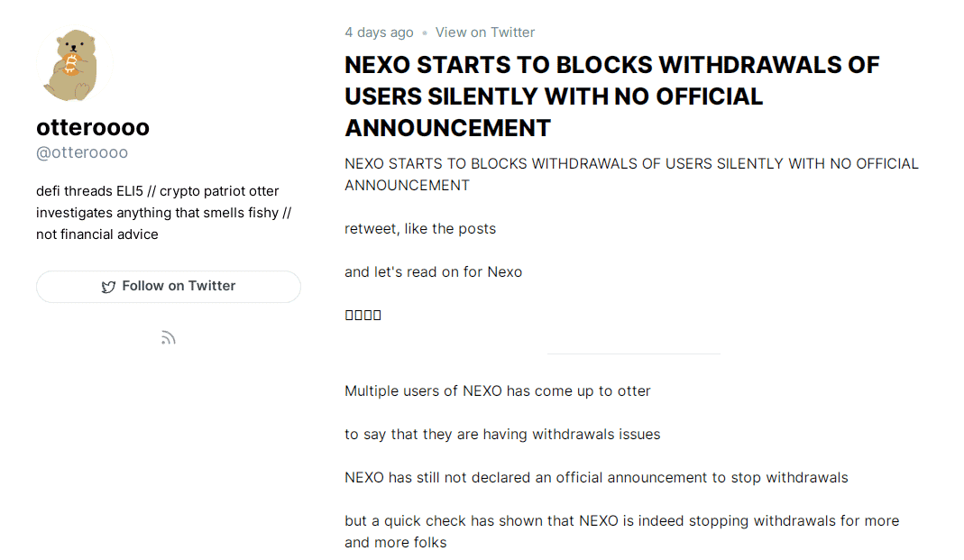Click the RSS feed icon
The width and height of the screenshot is (964, 560).
pos(168,338)
